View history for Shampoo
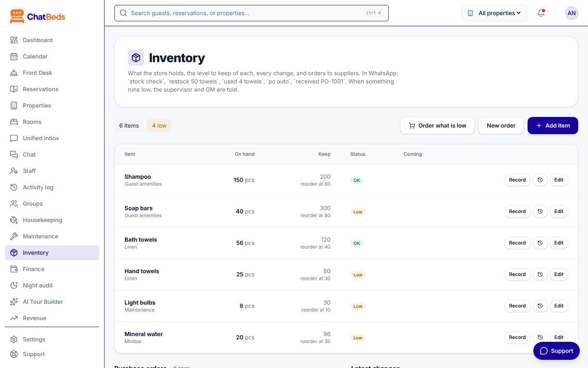Viewport: 588px width, 368px height. (x=540, y=180)
